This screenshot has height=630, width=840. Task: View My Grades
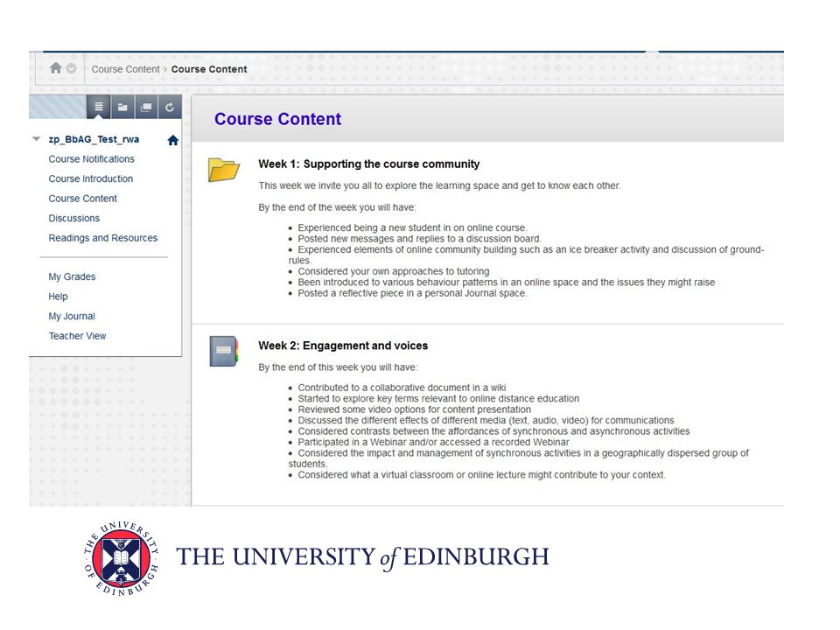coord(72,277)
